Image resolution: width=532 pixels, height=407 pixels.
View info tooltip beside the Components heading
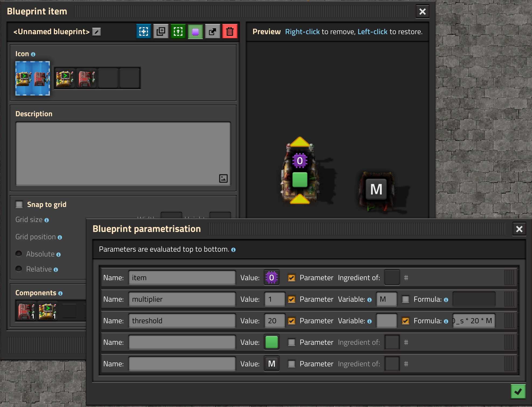click(60, 293)
